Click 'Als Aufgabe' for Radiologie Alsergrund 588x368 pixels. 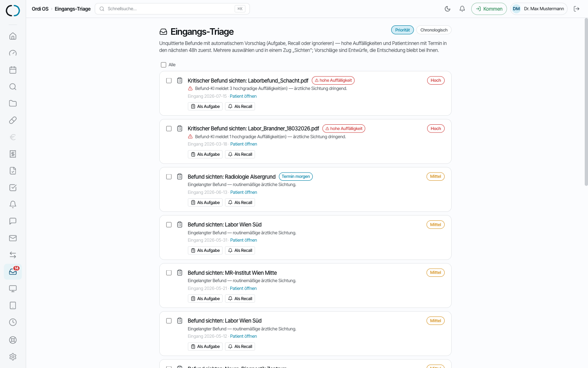(x=205, y=202)
